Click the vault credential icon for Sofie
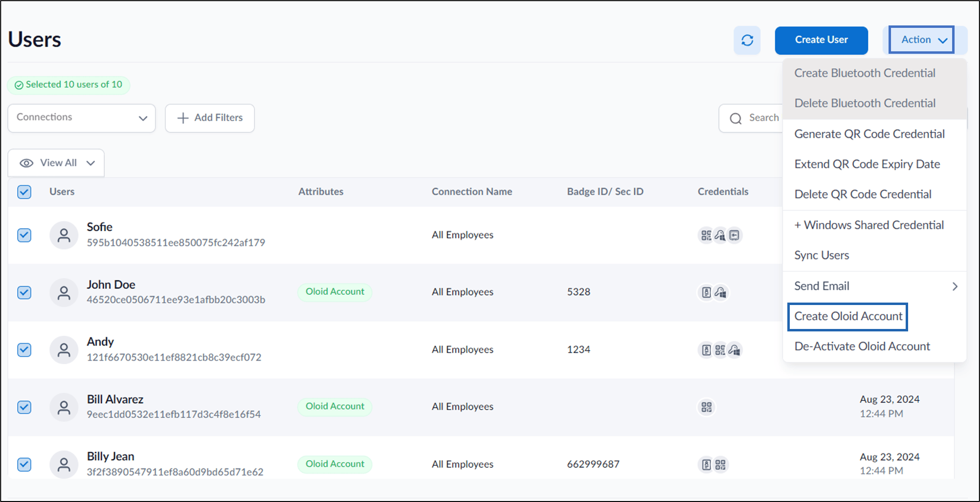 click(x=735, y=236)
